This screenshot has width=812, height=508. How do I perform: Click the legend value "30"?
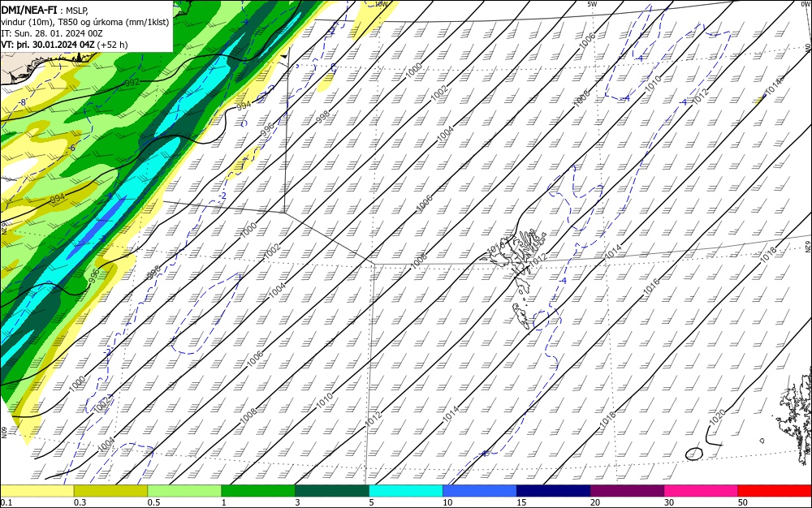tap(669, 502)
